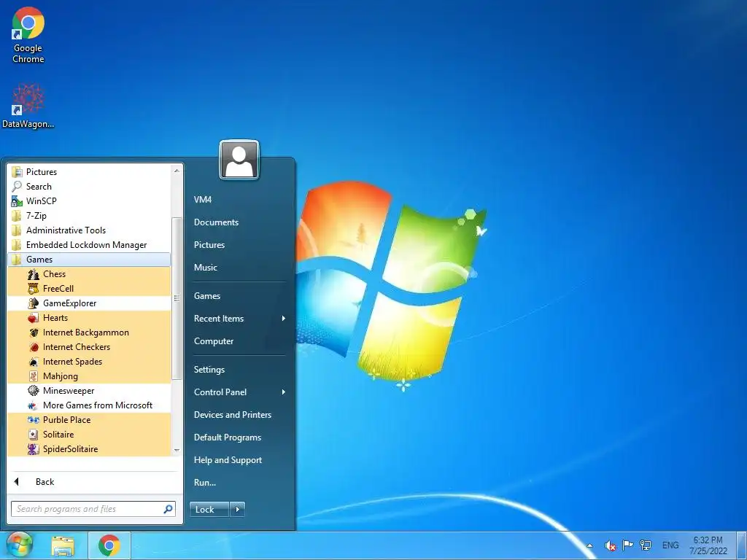Launch Internet Backgammon
The height and width of the screenshot is (560, 747).
pos(88,332)
